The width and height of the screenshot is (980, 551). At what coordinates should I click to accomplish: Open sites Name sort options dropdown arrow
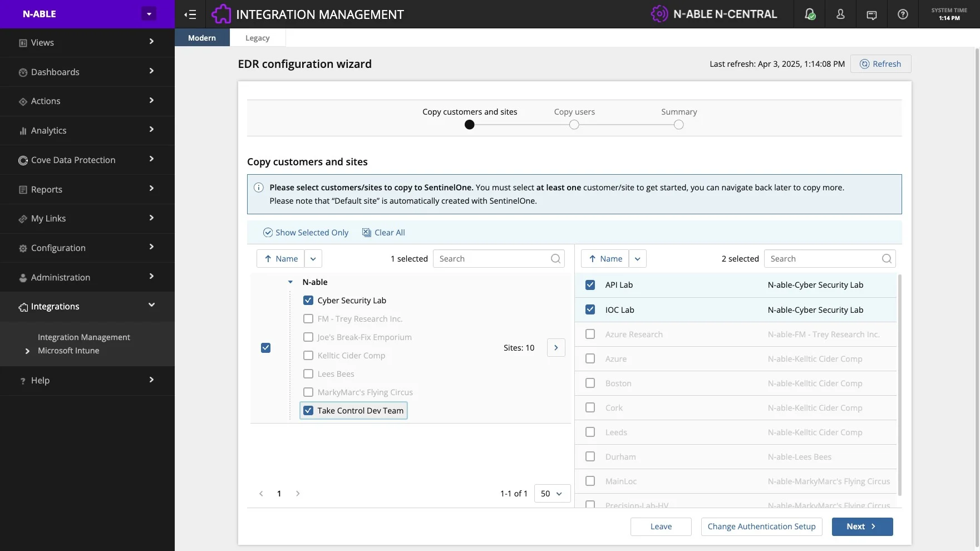638,259
